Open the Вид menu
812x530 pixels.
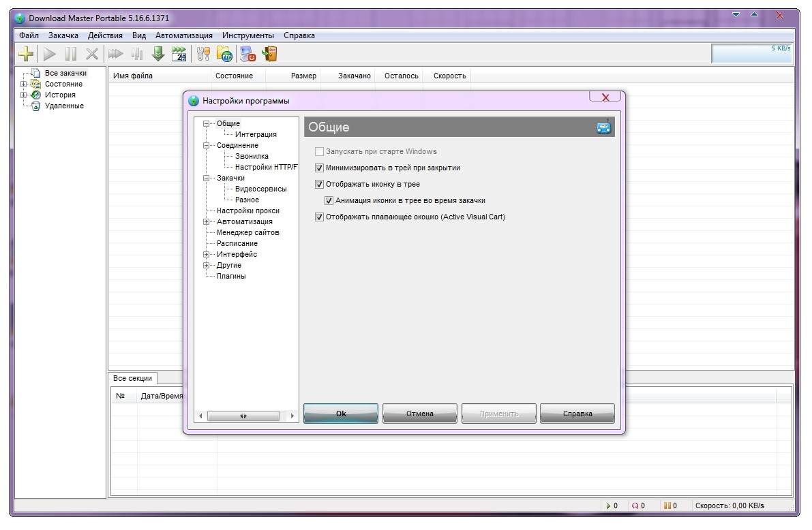(x=139, y=35)
